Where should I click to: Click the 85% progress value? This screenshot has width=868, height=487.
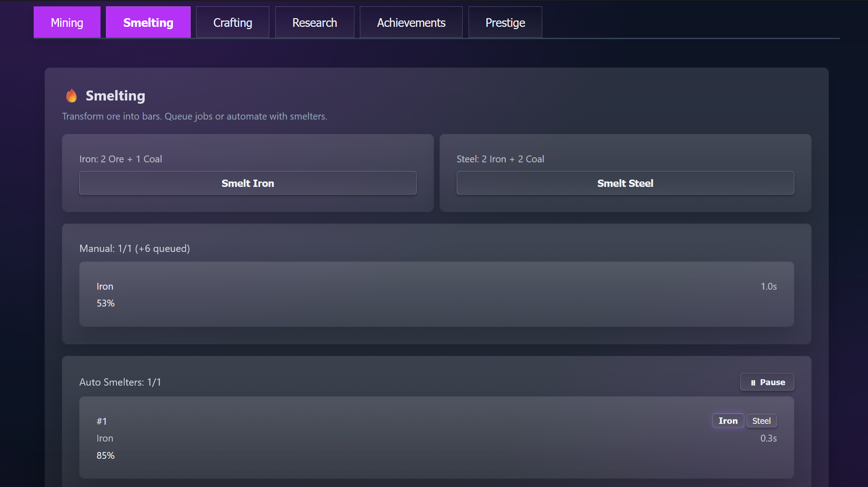(x=106, y=456)
